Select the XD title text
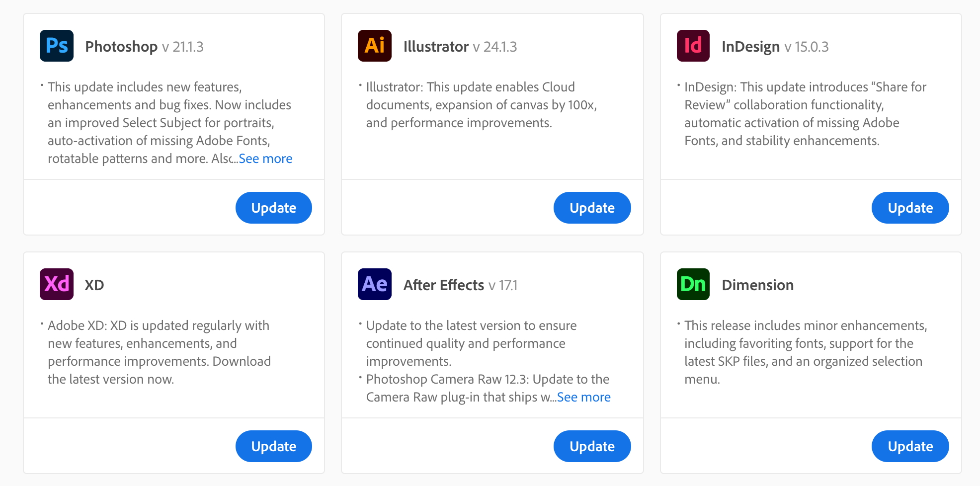Viewport: 980px width, 486px height. click(x=94, y=285)
